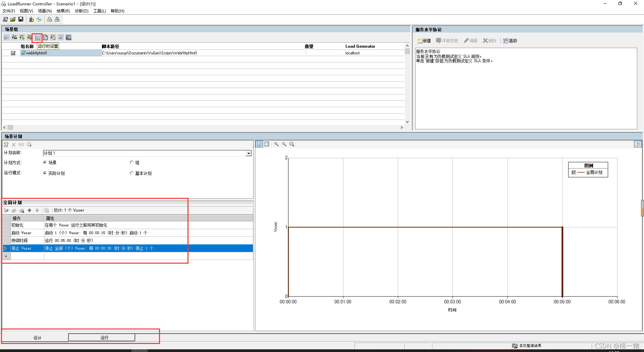Click the Open Scenario folder icon

click(x=13, y=19)
